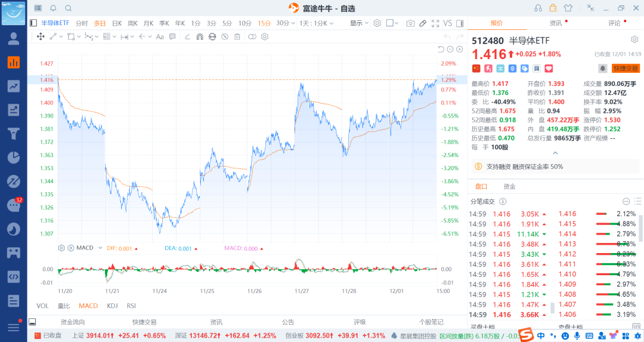Enter full-screen chart mode
Image resolution: width=644 pixels, height=342 pixels.
point(435,23)
